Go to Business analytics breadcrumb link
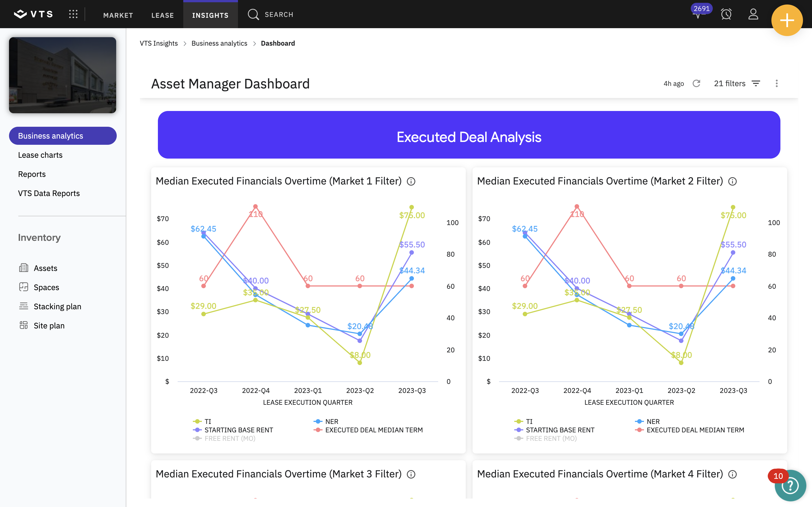The height and width of the screenshot is (507, 812). point(219,43)
